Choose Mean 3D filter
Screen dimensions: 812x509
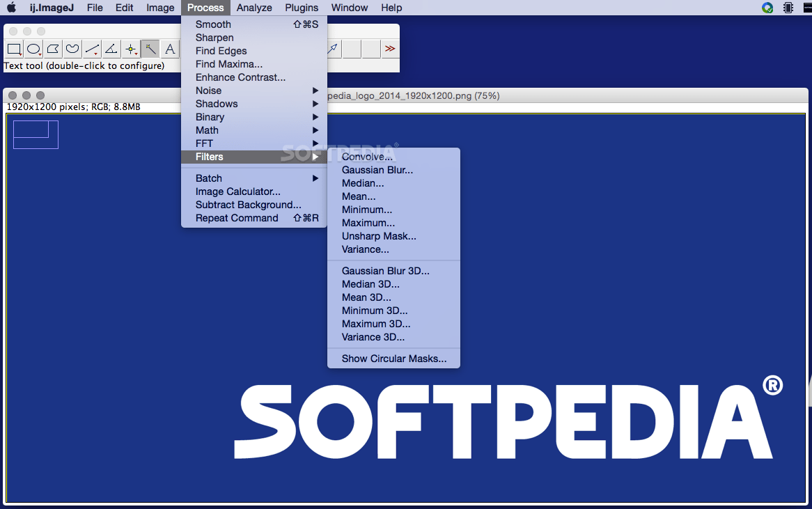click(393, 297)
